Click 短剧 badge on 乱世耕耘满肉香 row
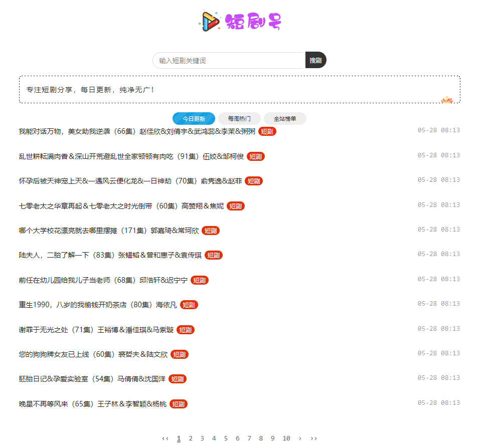The width and height of the screenshot is (490, 448). [x=256, y=157]
